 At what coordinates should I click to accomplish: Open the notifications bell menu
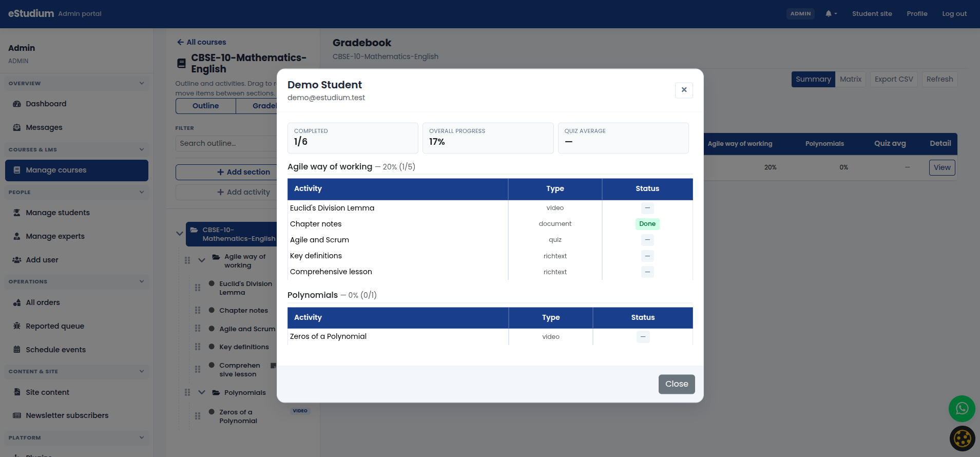tap(831, 14)
